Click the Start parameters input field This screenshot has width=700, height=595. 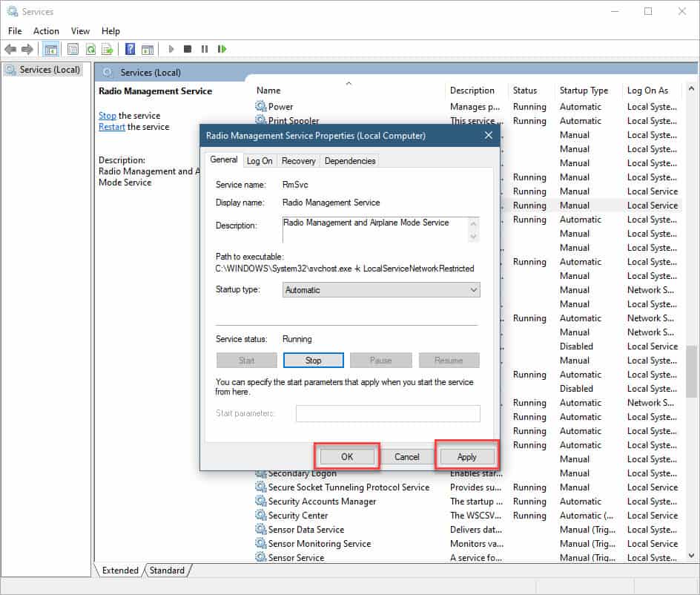coord(388,413)
